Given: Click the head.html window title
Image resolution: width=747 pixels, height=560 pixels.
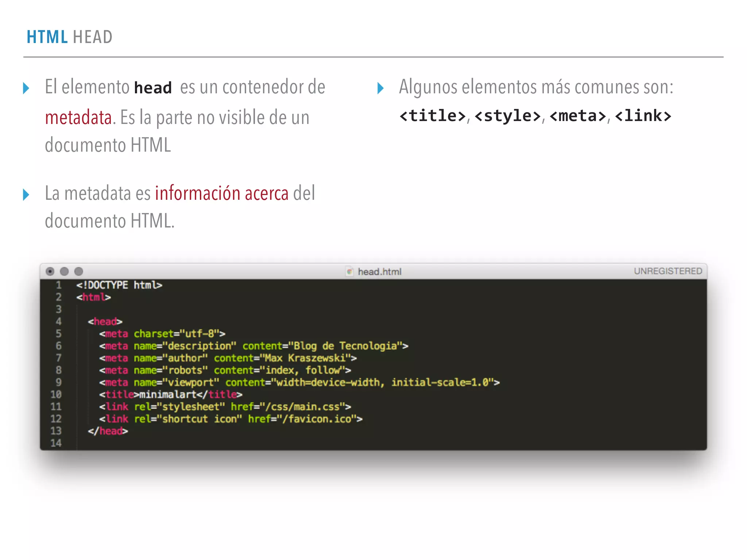Looking at the screenshot, I should [379, 272].
